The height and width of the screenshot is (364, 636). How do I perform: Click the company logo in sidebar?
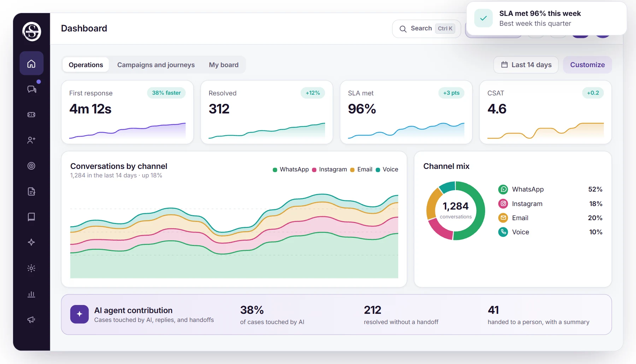[32, 31]
